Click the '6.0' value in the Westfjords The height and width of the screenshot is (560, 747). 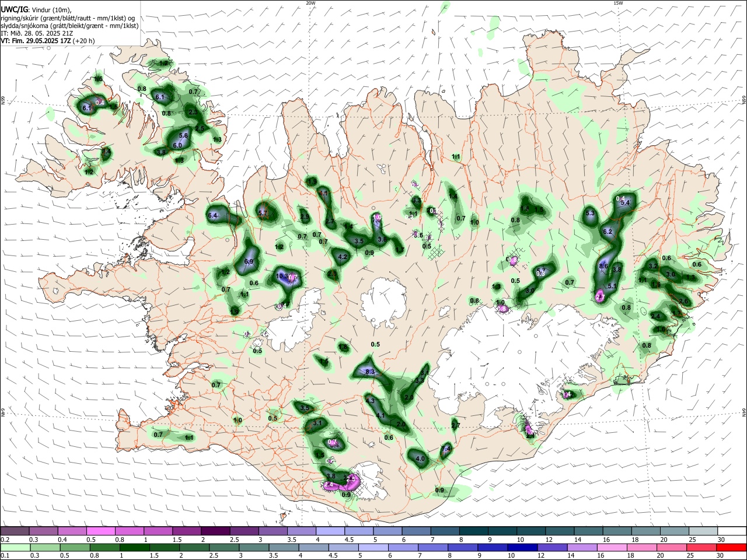pos(177,145)
